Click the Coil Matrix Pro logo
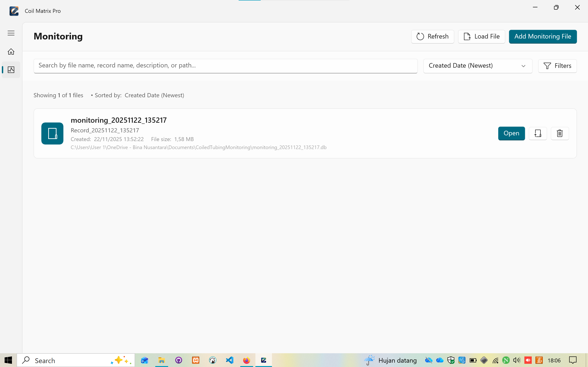Viewport: 588px width, 367px height. point(14,11)
